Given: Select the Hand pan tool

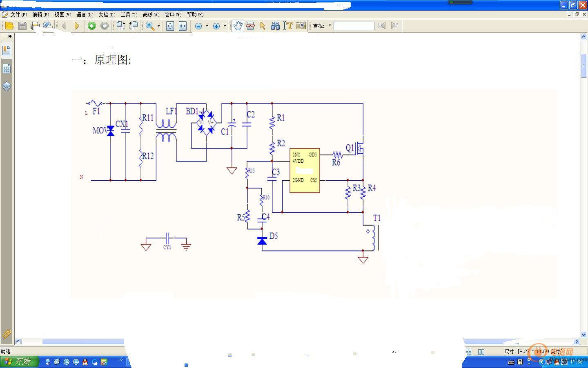Looking at the screenshot, I should (x=238, y=26).
